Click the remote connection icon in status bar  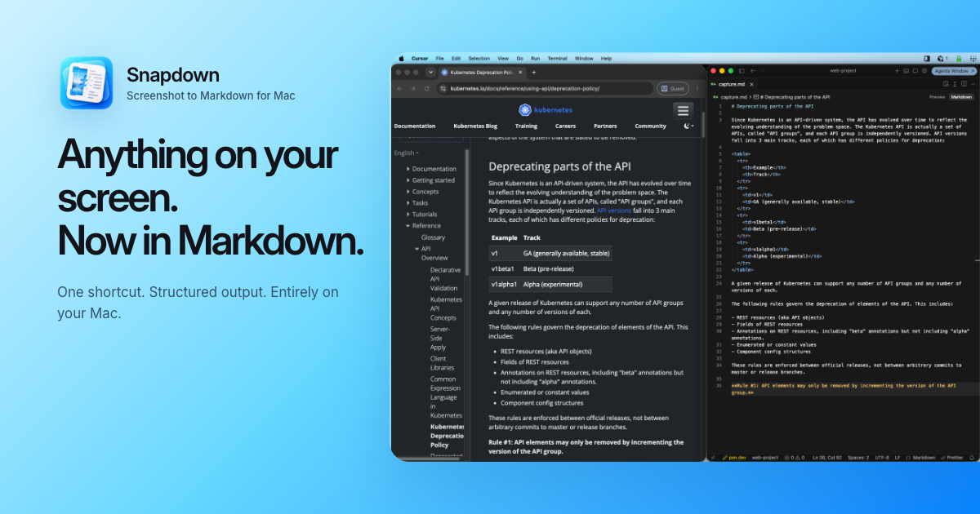[x=713, y=458]
